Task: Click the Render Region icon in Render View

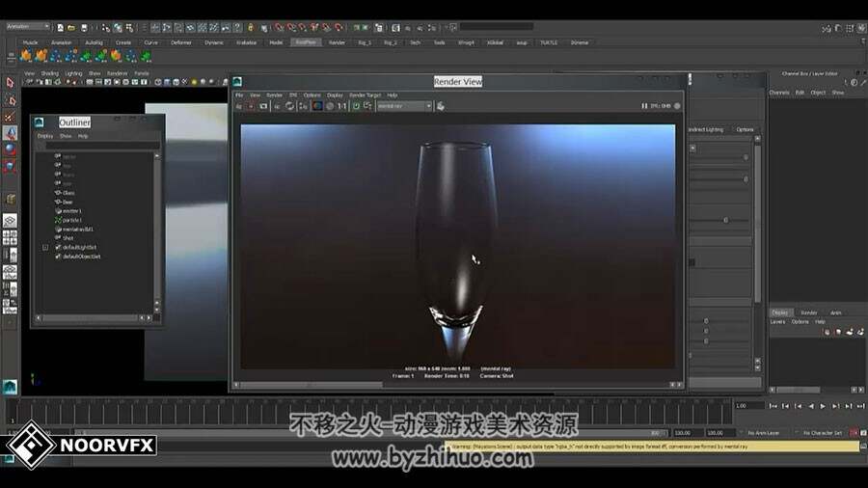Action: point(251,106)
